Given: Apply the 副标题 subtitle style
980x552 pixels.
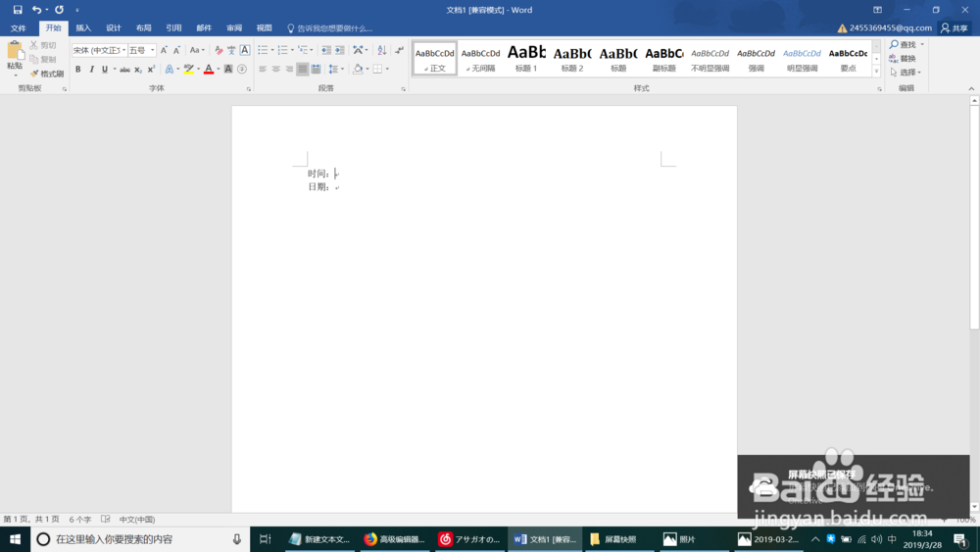Looking at the screenshot, I should pyautogui.click(x=663, y=58).
